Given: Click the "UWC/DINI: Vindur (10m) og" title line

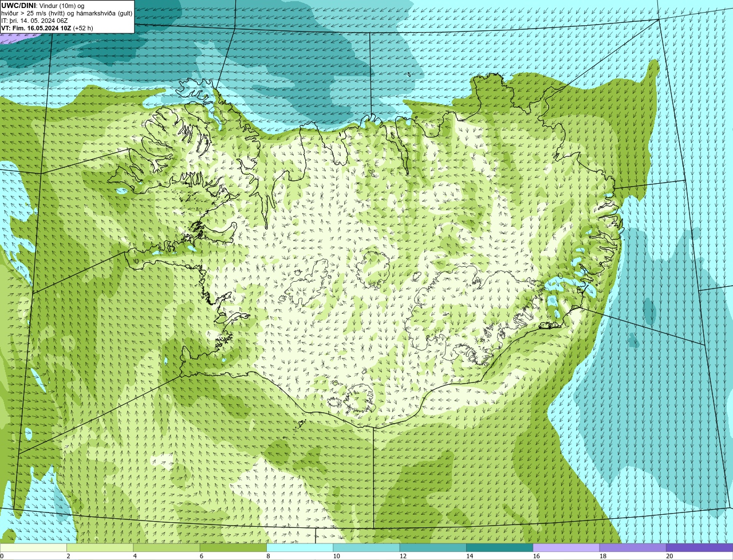Looking at the screenshot, I should tap(43, 6).
